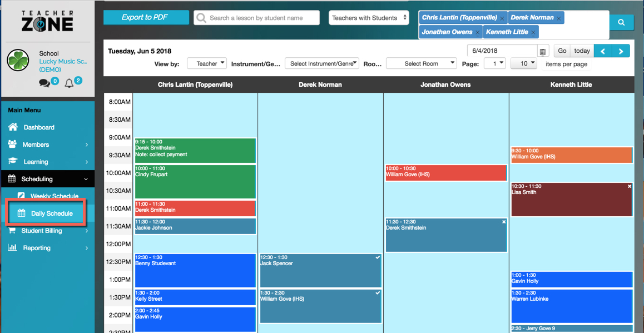Open items per page dropdown
The width and height of the screenshot is (644, 333).
(524, 63)
